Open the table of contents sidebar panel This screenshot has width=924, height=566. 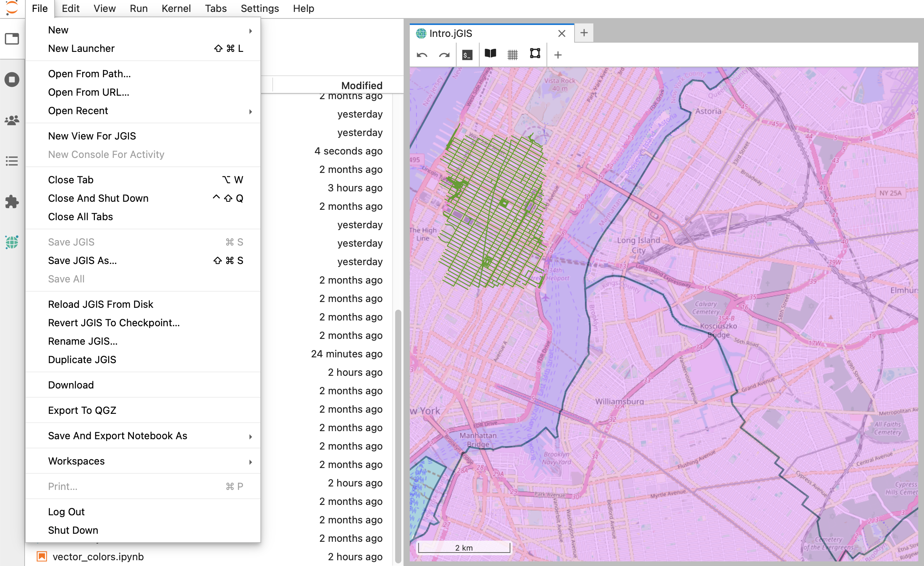(x=12, y=161)
